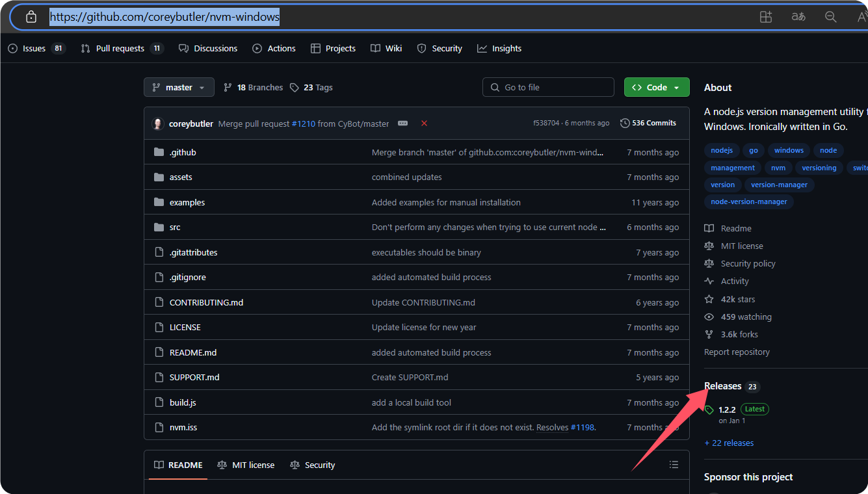Open the LICENSE file

[185, 327]
